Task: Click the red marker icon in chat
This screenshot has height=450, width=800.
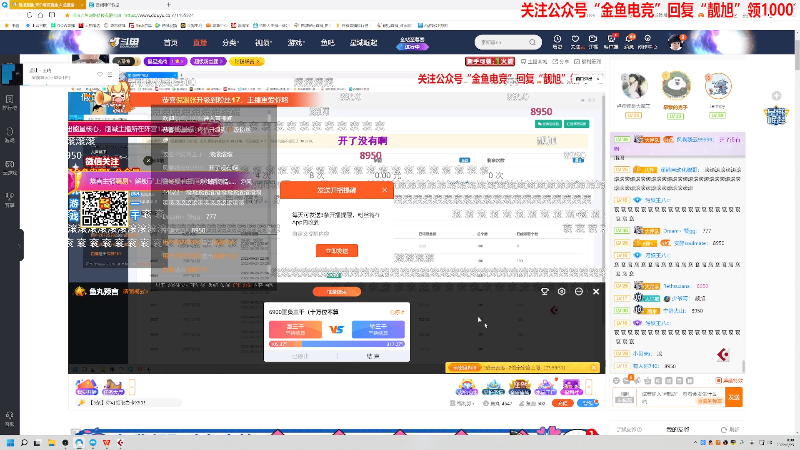Action: click(x=723, y=354)
